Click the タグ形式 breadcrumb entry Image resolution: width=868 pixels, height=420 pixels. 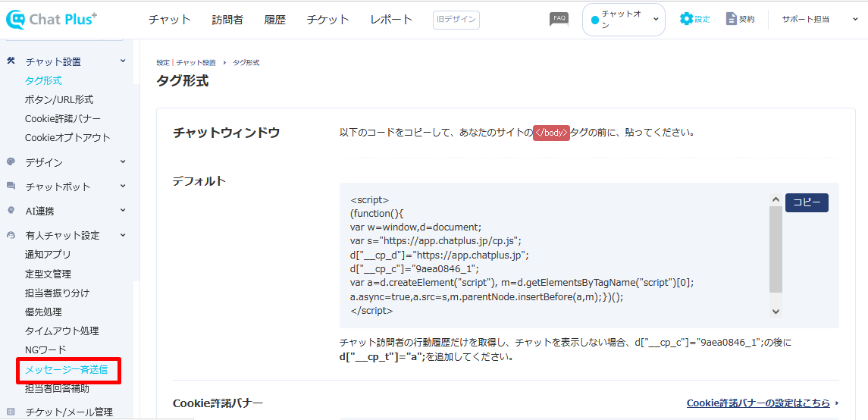click(x=246, y=62)
